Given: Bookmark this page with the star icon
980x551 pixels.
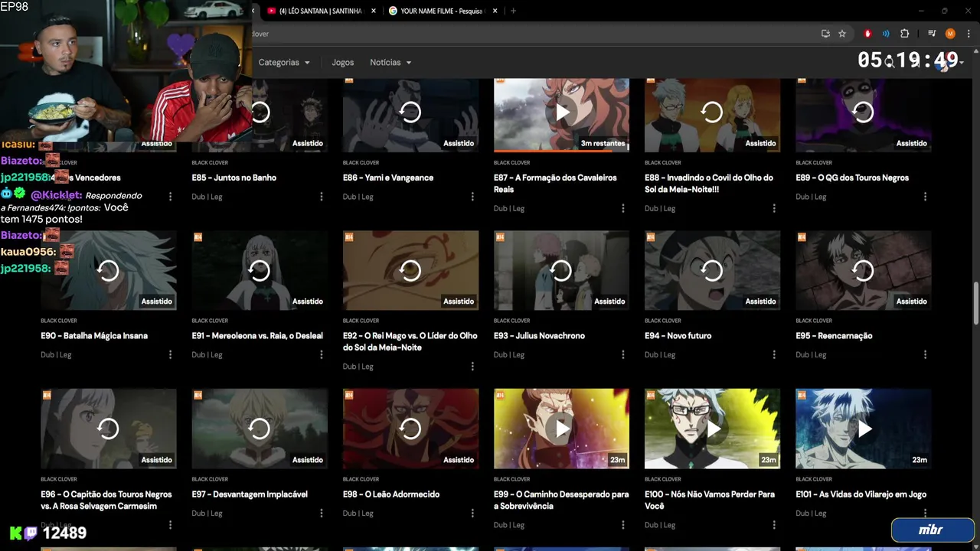Looking at the screenshot, I should (842, 34).
